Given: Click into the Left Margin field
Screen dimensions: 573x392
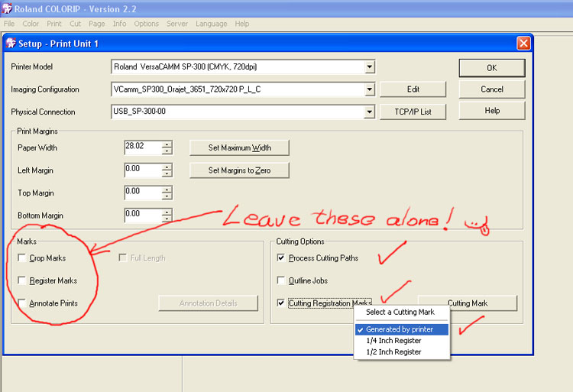Looking at the screenshot, I should click(x=143, y=170).
